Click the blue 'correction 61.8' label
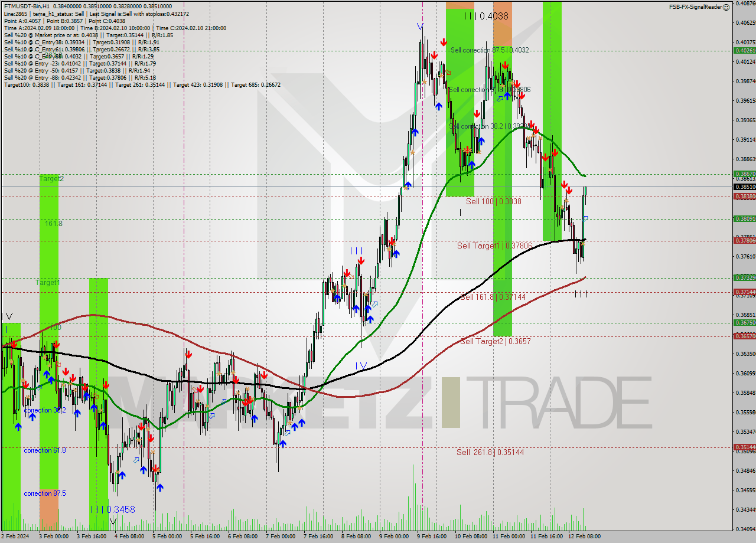 [45, 450]
